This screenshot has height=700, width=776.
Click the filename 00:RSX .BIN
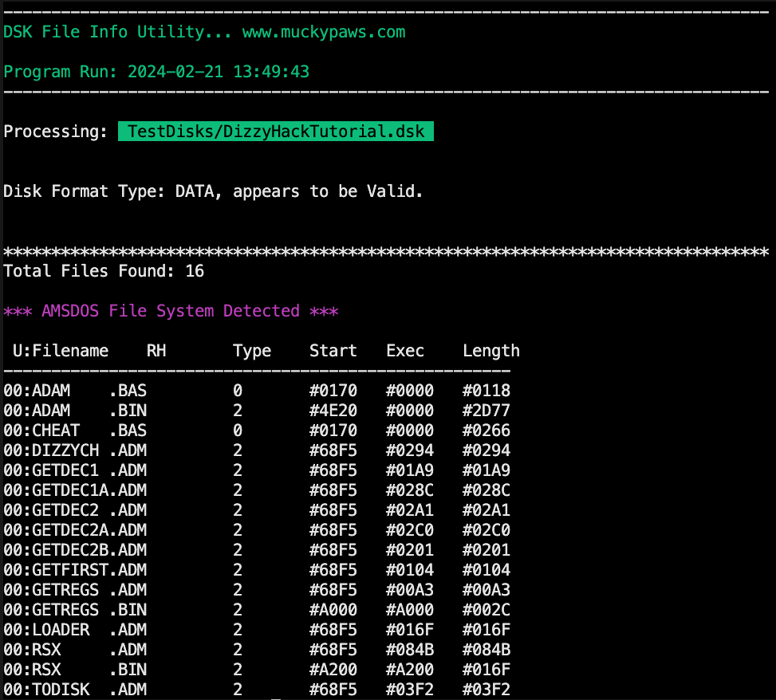tap(75, 670)
